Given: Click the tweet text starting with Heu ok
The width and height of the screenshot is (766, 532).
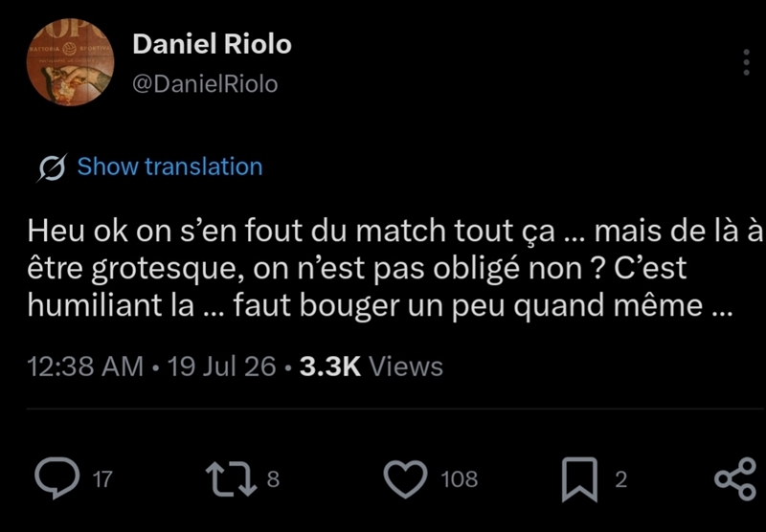Looking at the screenshot, I should 394,269.
